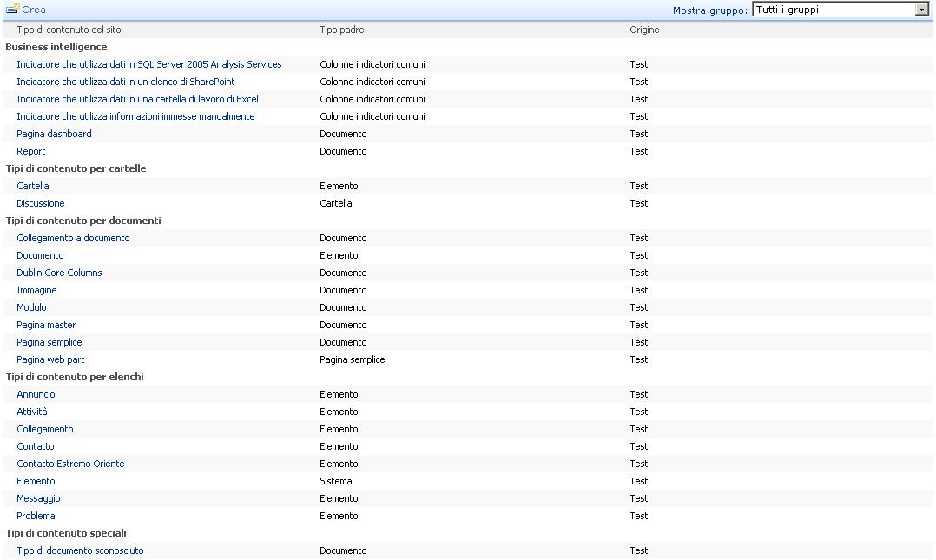Screen dimensions: 936x560
Task: Open the Cartella content type link
Action: click(x=33, y=186)
